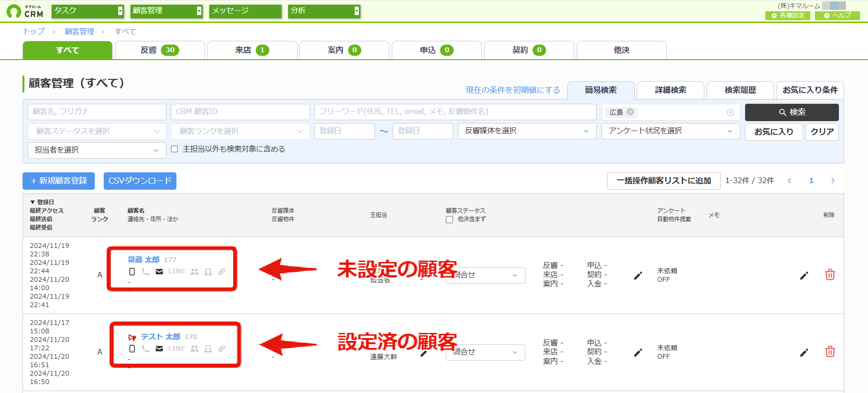This screenshot has width=868, height=393.
Task: Select the すべて tab
Action: (68, 50)
